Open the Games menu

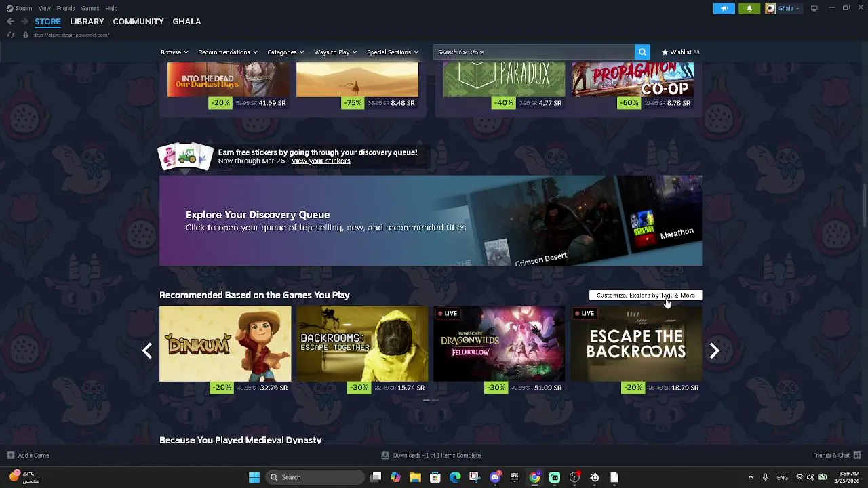[x=90, y=8]
